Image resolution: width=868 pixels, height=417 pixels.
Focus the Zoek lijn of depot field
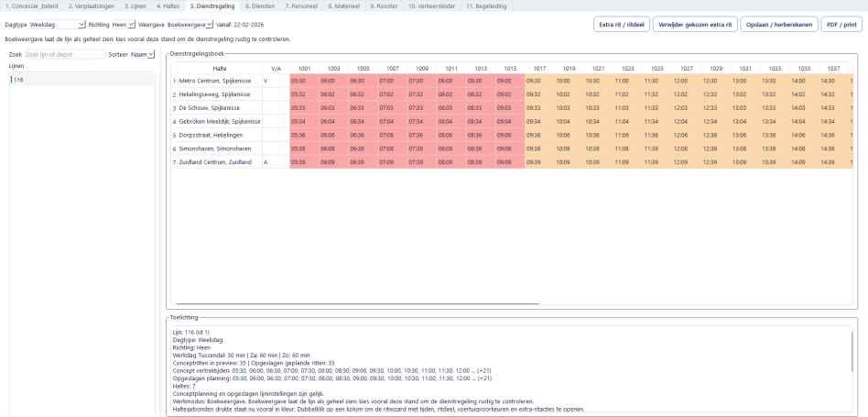63,55
